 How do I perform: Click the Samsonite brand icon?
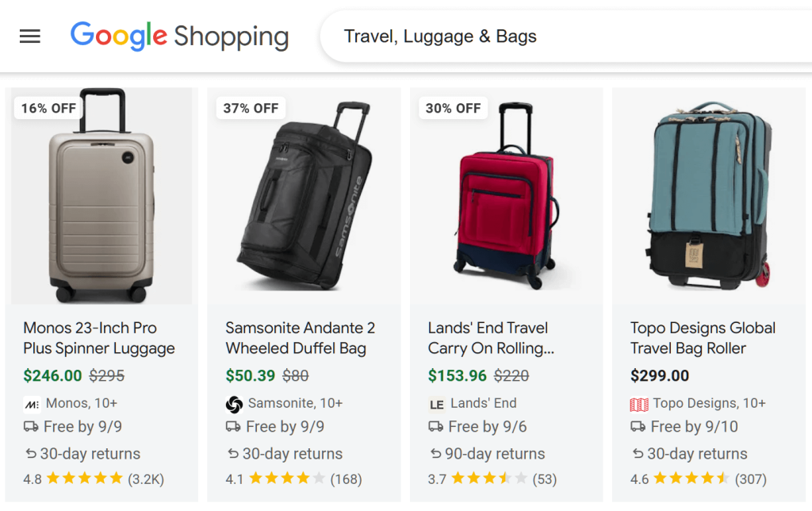click(x=233, y=405)
